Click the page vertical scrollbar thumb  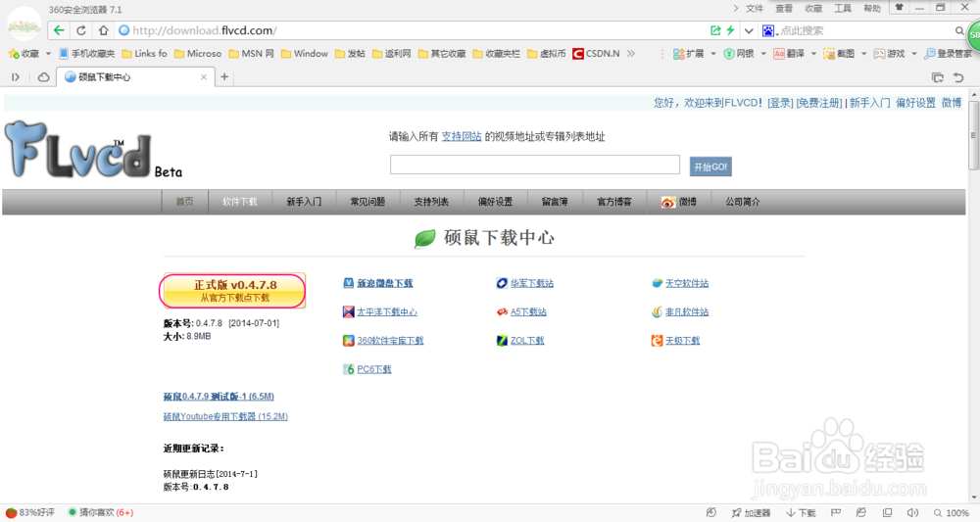coord(974,134)
